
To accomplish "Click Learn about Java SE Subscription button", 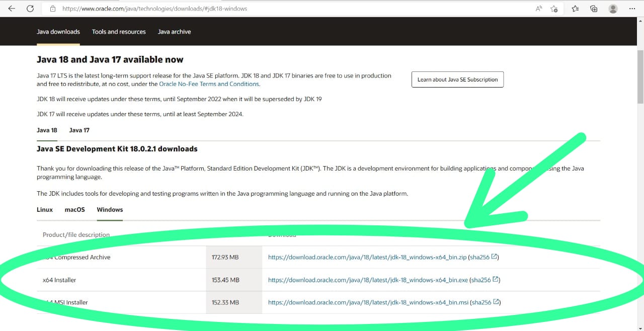I will pyautogui.click(x=457, y=79).
